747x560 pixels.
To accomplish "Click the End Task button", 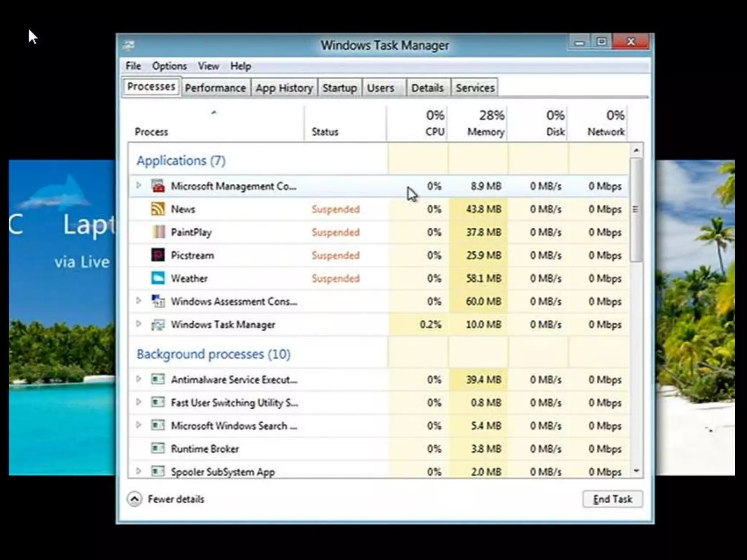I will (612, 499).
